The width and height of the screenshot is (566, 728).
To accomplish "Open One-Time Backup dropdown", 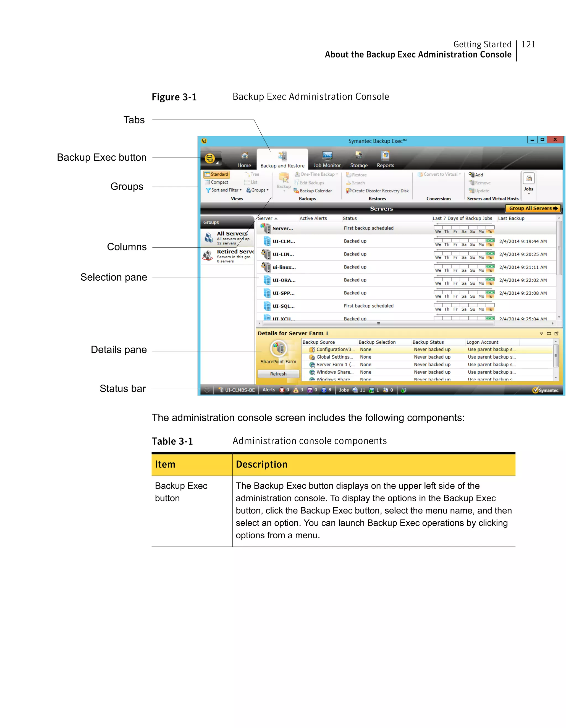I will click(316, 174).
